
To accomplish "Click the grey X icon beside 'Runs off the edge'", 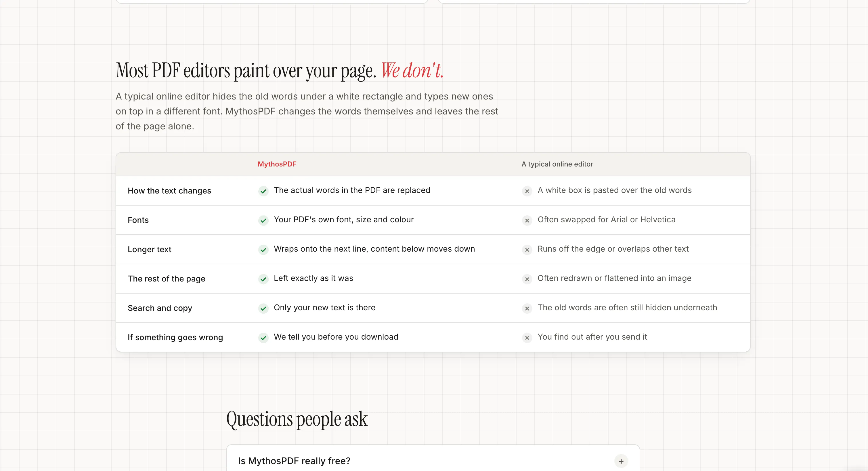I will click(527, 250).
